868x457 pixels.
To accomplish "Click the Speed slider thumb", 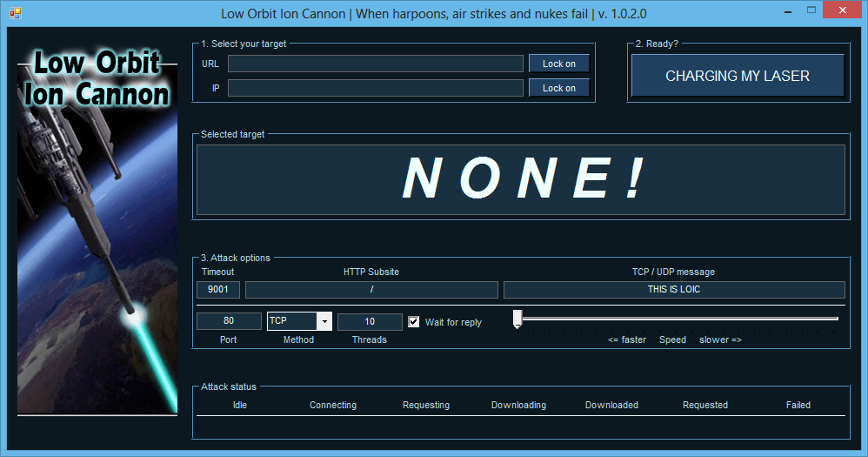I will click(x=517, y=319).
